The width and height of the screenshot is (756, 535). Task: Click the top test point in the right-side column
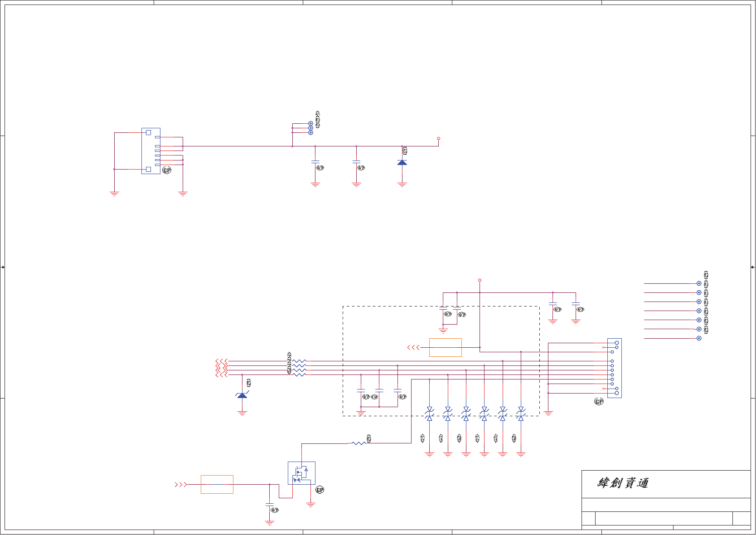tap(699, 283)
